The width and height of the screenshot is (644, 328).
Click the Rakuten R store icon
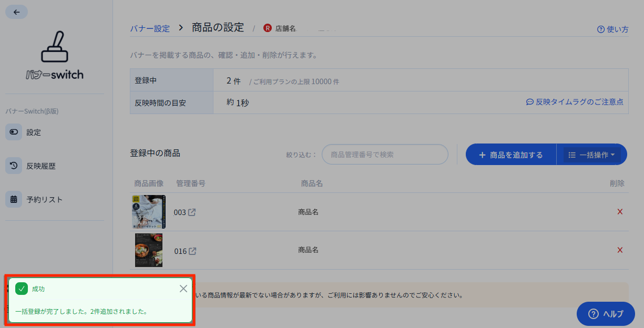pyautogui.click(x=268, y=28)
